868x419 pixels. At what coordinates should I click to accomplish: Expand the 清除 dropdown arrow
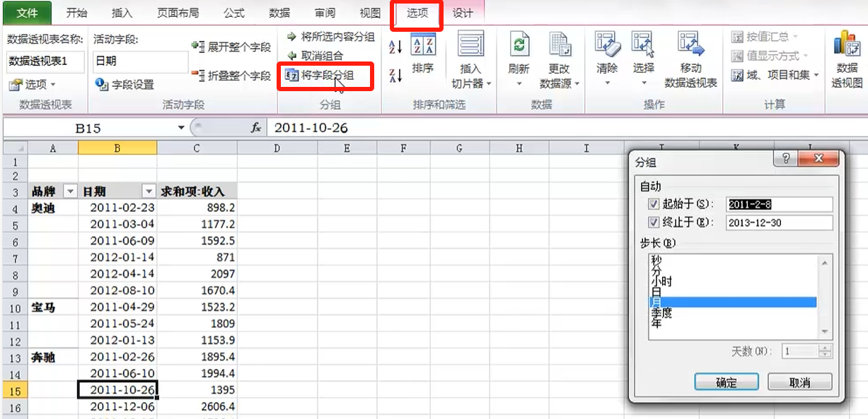coord(607,83)
